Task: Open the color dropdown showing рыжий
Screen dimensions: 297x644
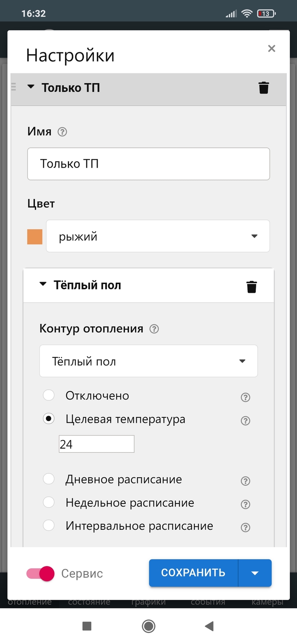Action: pyautogui.click(x=158, y=236)
